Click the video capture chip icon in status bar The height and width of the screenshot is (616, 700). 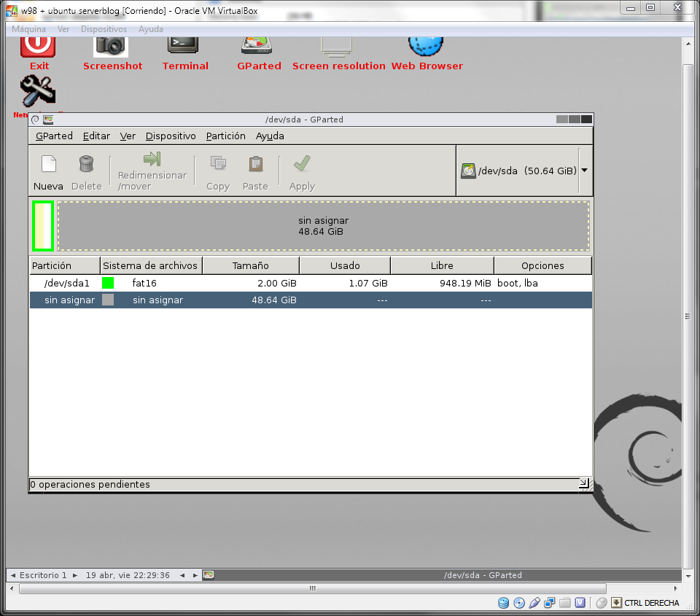(x=580, y=603)
